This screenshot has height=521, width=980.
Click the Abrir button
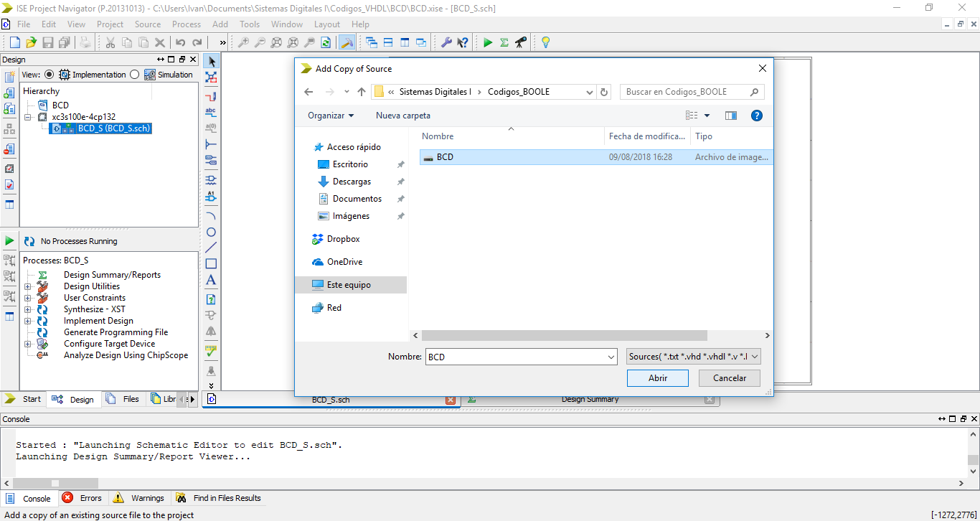point(658,378)
